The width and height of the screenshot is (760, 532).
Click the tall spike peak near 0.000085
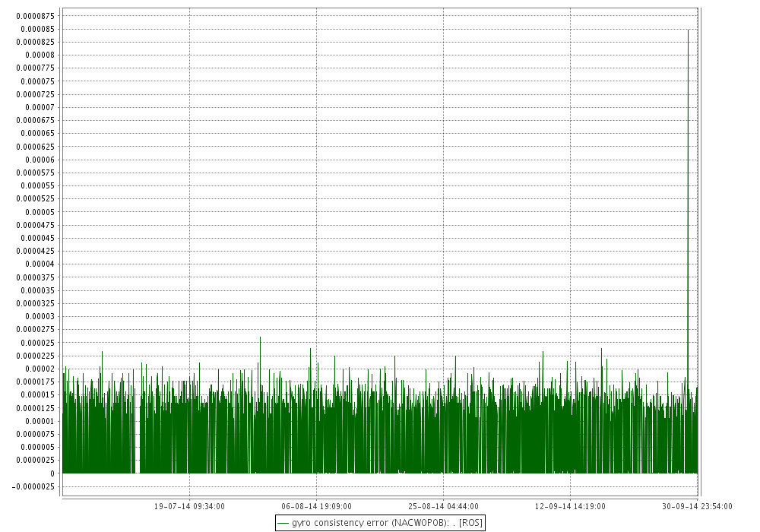tap(688, 30)
